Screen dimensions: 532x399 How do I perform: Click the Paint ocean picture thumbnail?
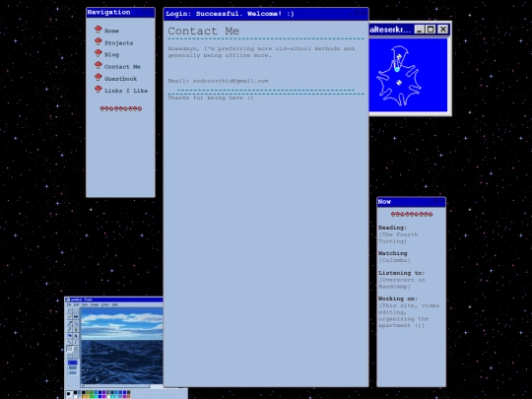(x=122, y=346)
